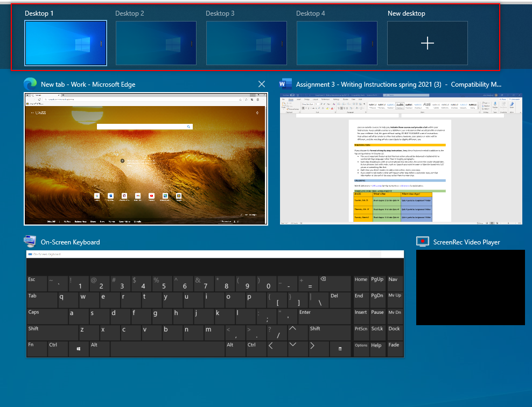The width and height of the screenshot is (532, 407).
Task: Toggle the Fade key on On-Screen Keyboard
Action: click(x=394, y=349)
